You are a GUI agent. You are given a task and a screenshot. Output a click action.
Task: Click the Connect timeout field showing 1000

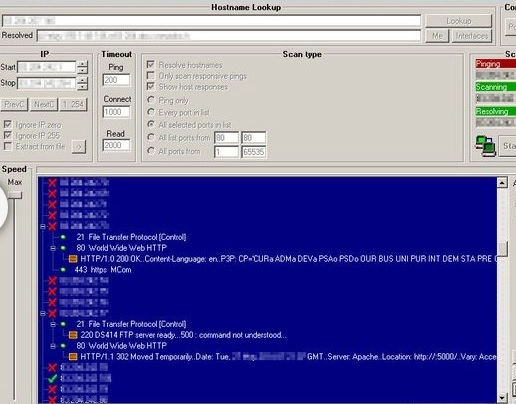click(x=116, y=112)
